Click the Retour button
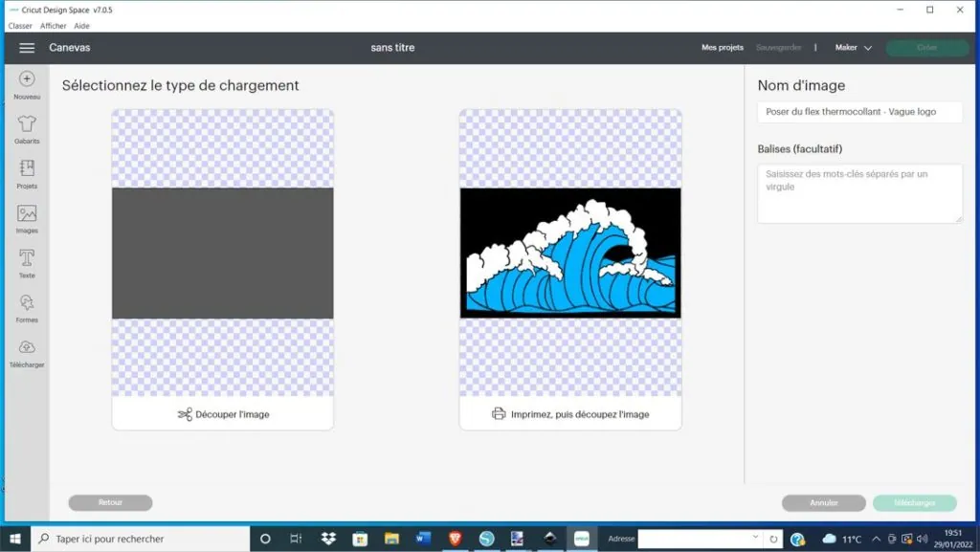Screen dimensions: 980x552 111,502
